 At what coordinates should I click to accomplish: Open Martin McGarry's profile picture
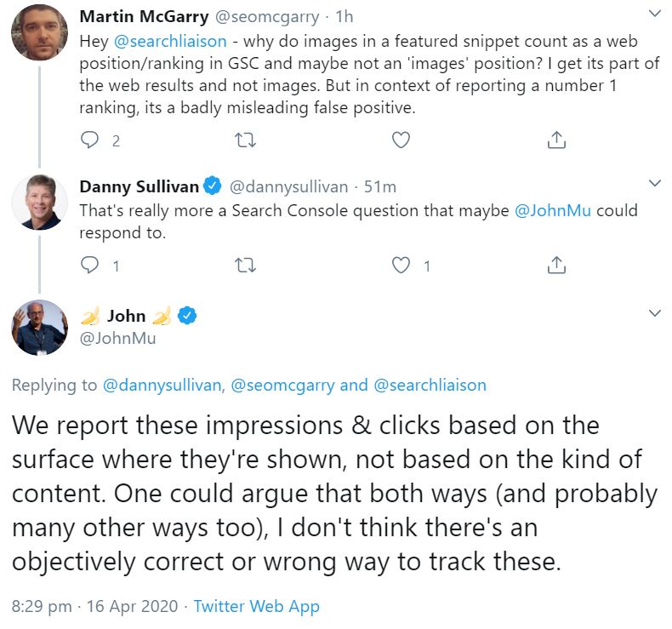(39, 34)
